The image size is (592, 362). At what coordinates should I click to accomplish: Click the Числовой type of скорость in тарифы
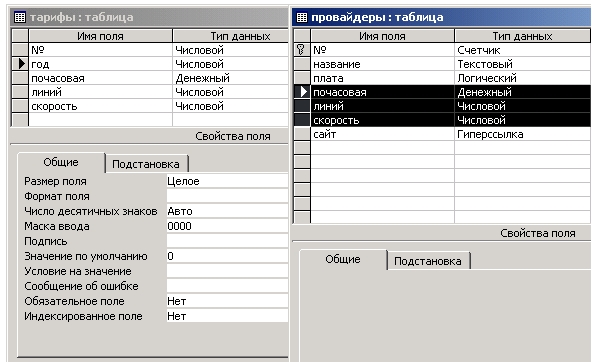click(x=231, y=106)
